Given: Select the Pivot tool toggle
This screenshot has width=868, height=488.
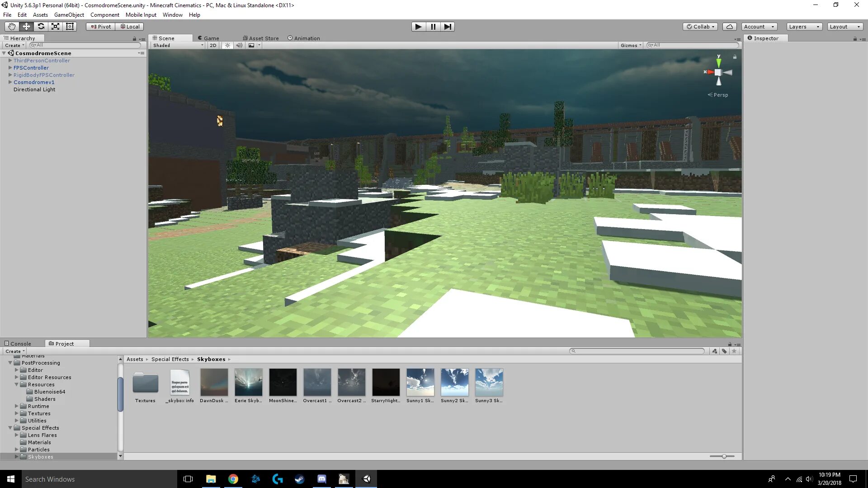Looking at the screenshot, I should tap(99, 26).
